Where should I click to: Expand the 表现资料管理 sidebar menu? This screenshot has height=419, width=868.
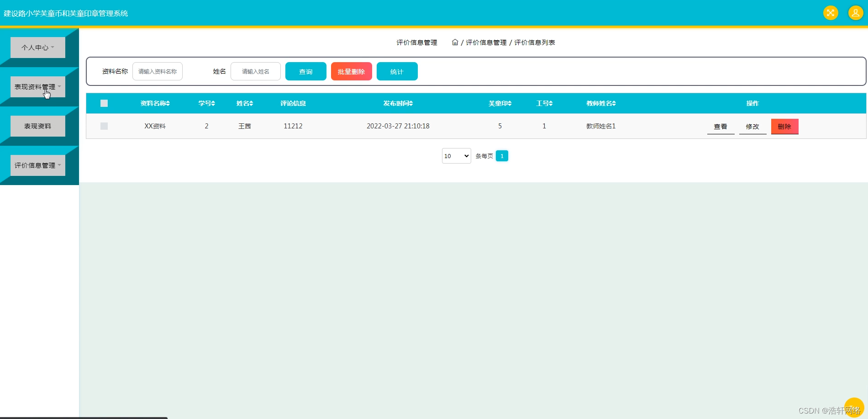[x=38, y=87]
